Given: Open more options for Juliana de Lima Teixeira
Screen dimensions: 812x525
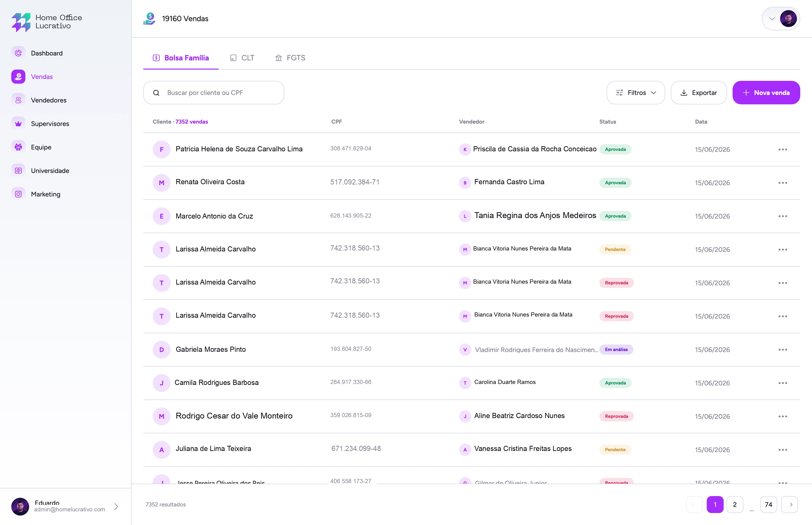Looking at the screenshot, I should pyautogui.click(x=783, y=450).
